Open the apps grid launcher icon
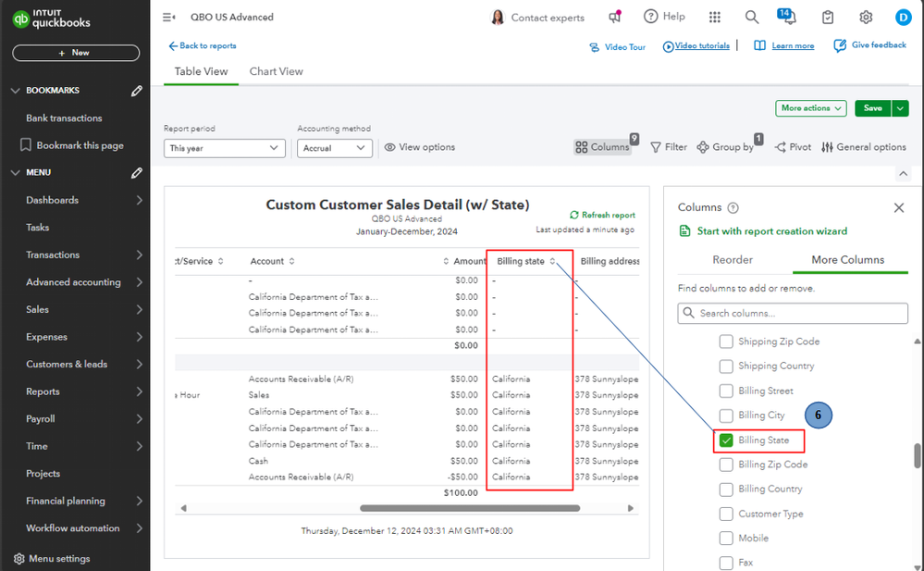Image resolution: width=924 pixels, height=571 pixels. pyautogui.click(x=715, y=17)
